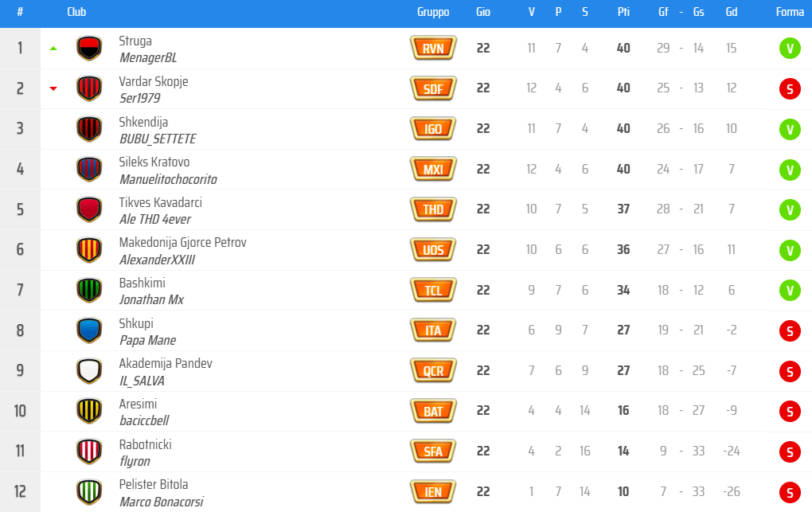
Task: Click the Forma column header
Action: coord(790,12)
